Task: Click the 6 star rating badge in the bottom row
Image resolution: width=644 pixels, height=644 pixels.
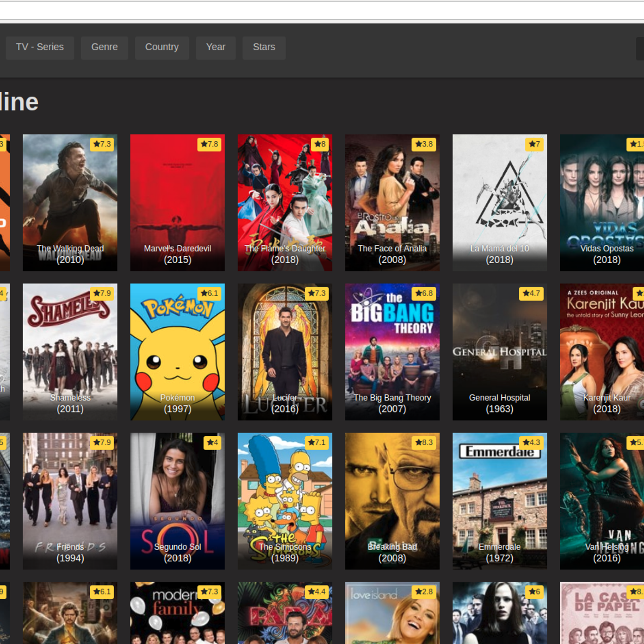Action: (535, 592)
